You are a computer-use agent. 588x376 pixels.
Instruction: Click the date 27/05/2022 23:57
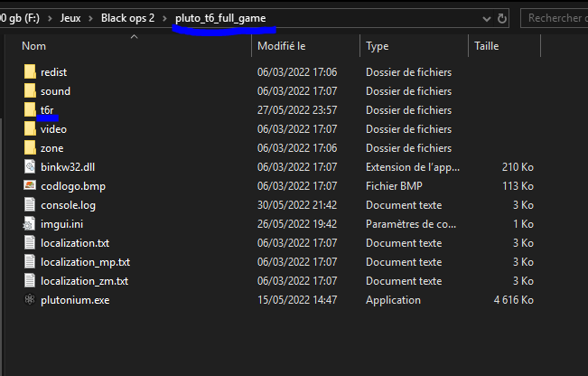coord(297,110)
